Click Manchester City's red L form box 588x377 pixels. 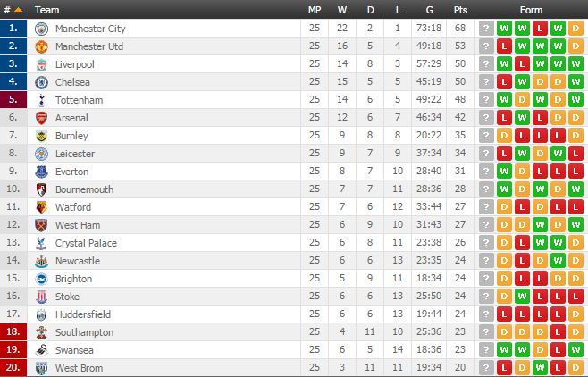(x=540, y=29)
